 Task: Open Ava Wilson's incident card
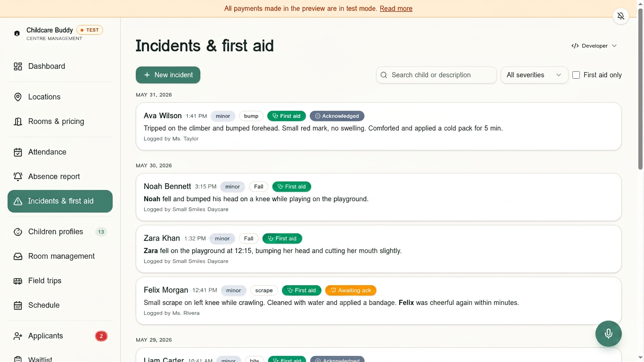[379, 126]
